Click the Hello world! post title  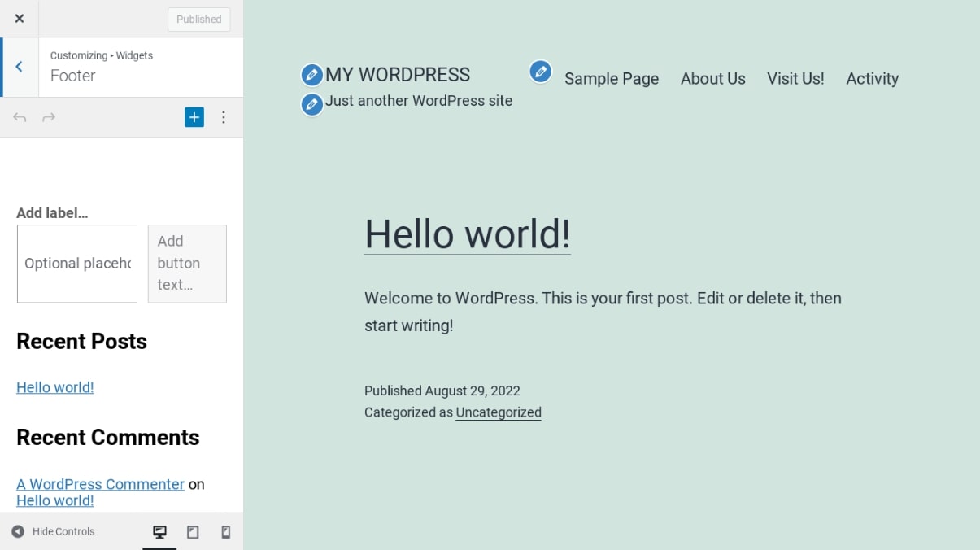(x=467, y=234)
